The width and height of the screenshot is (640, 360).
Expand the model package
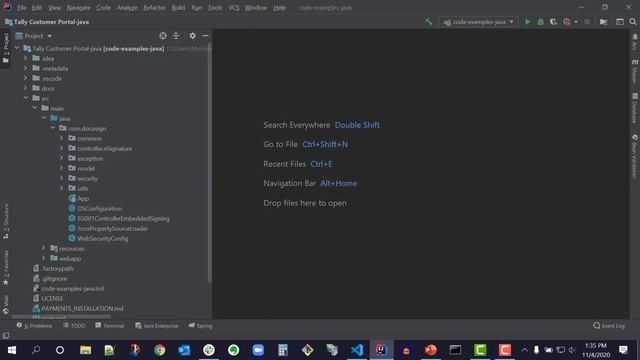pos(62,168)
